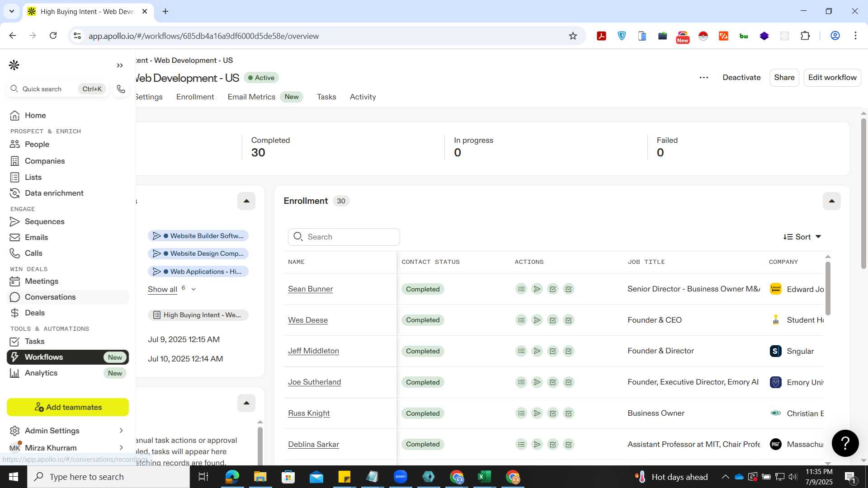
Task: Click last action icon in Joe Sutherland row
Action: 569,382
